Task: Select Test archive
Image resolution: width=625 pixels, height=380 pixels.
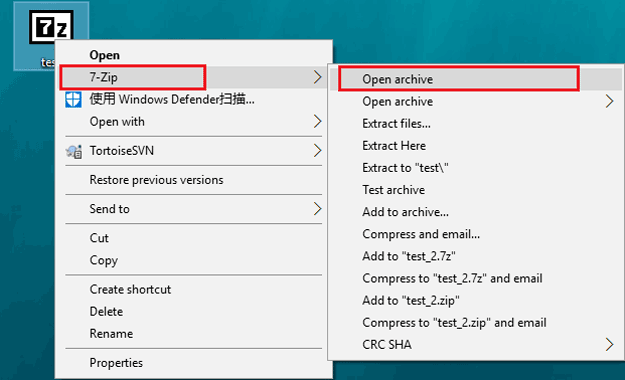Action: [x=393, y=190]
